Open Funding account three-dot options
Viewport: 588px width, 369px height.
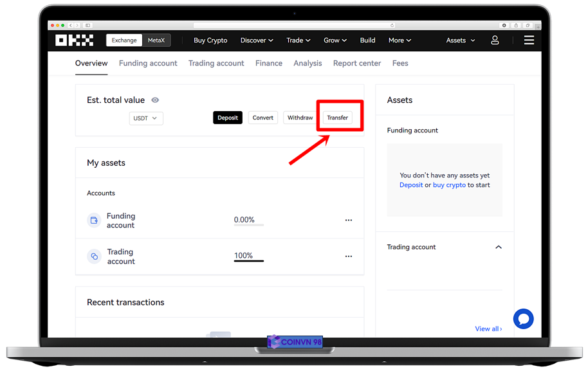click(x=348, y=221)
